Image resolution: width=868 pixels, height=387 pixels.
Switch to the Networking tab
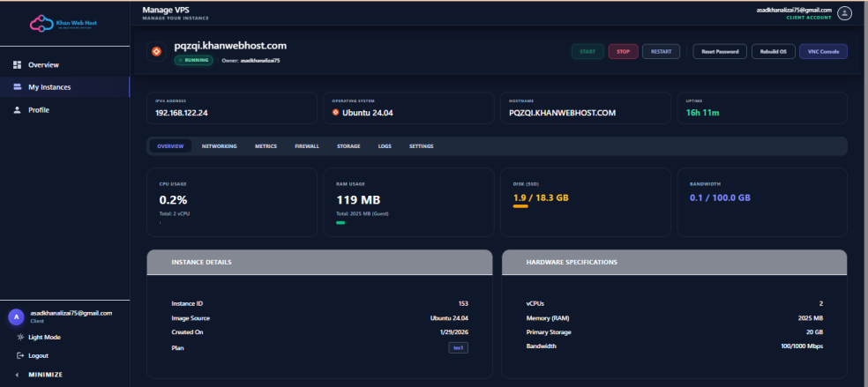click(219, 145)
